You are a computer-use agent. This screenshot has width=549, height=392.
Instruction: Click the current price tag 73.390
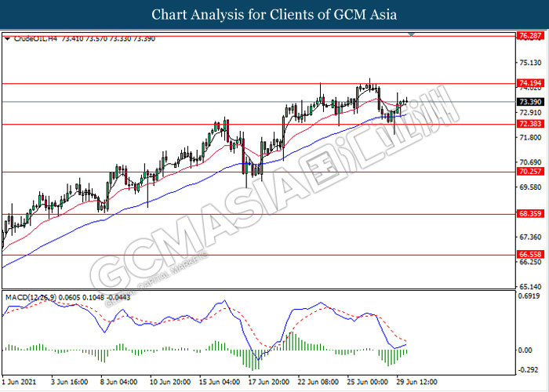tap(530, 102)
